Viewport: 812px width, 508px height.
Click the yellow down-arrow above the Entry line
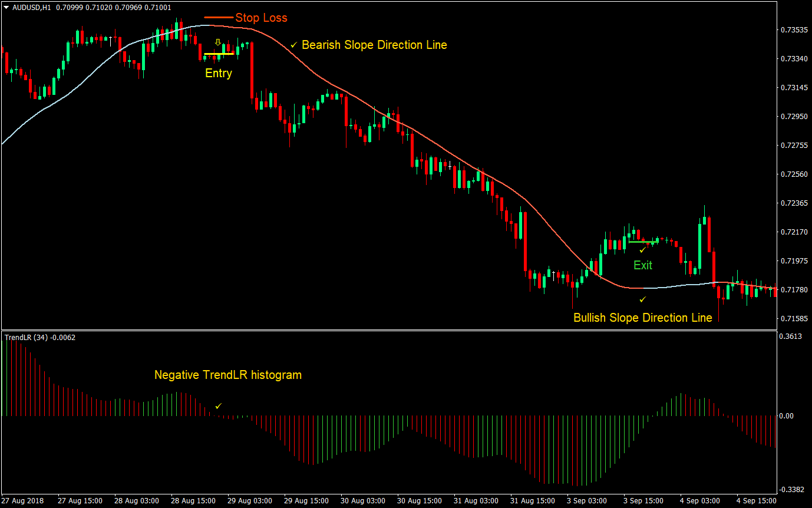click(217, 41)
